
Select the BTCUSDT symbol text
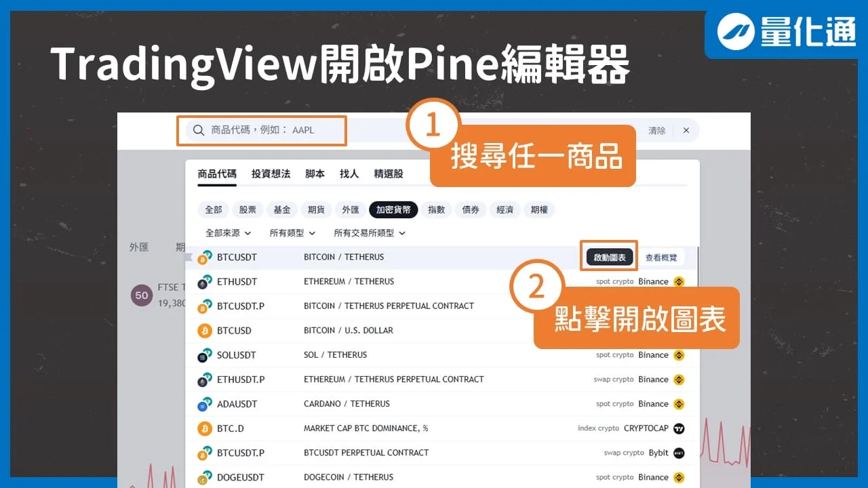237,258
